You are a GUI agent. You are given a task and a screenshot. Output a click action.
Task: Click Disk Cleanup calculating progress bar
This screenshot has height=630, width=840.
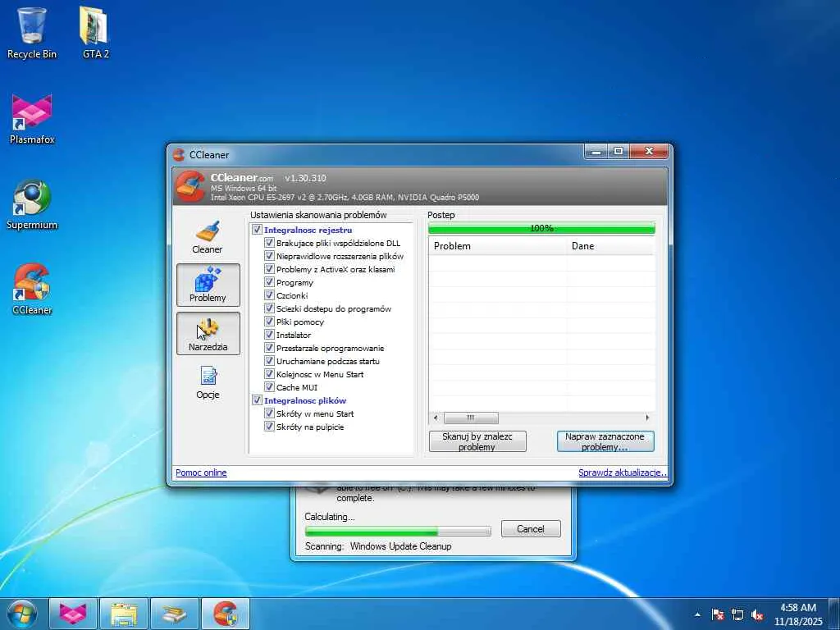pos(398,531)
